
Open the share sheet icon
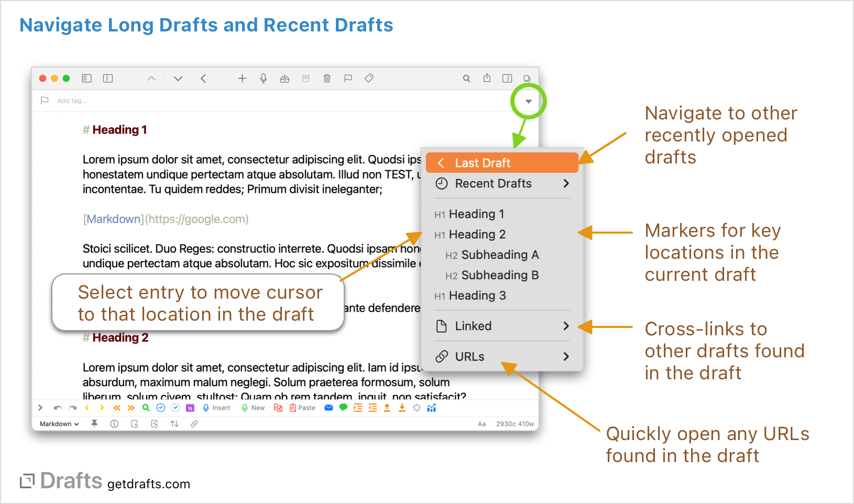(487, 78)
